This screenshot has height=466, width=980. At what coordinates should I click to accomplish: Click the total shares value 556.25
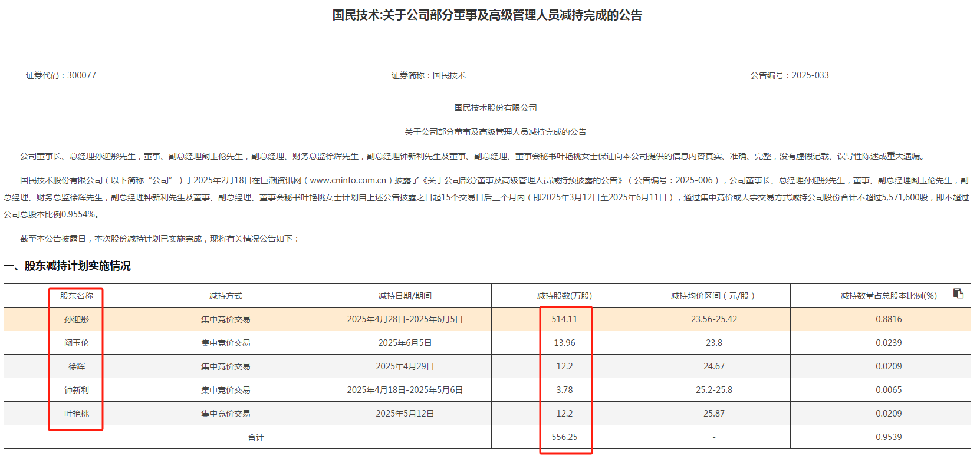click(x=564, y=437)
